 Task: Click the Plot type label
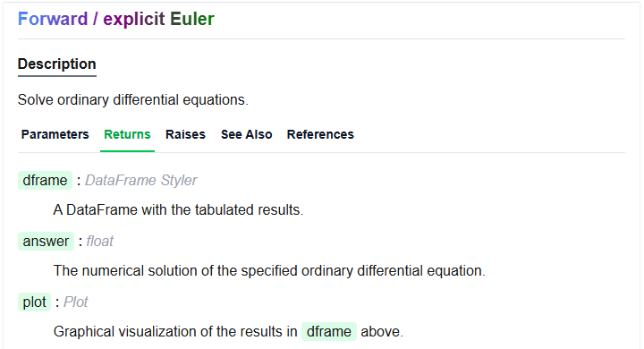click(75, 302)
